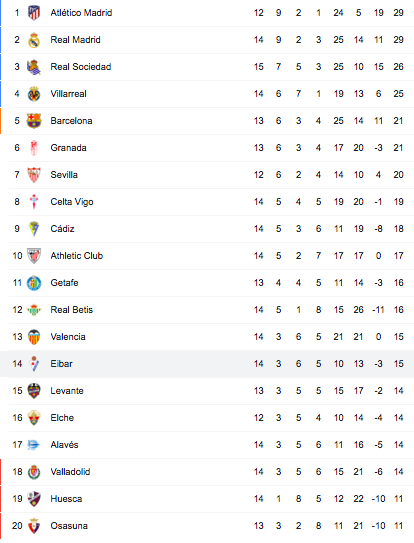
Task: Click the Atlético Madrid club crest
Action: (34, 13)
